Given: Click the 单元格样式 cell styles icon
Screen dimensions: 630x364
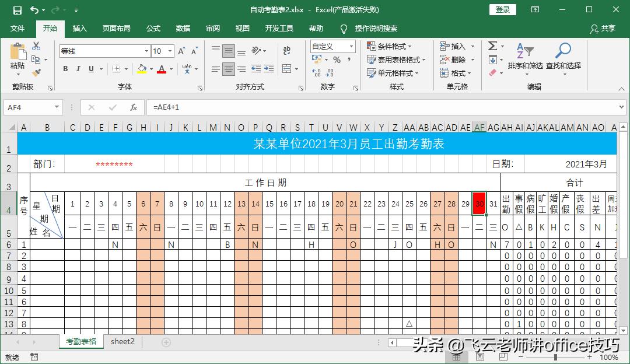Looking at the screenshot, I should click(x=392, y=72).
